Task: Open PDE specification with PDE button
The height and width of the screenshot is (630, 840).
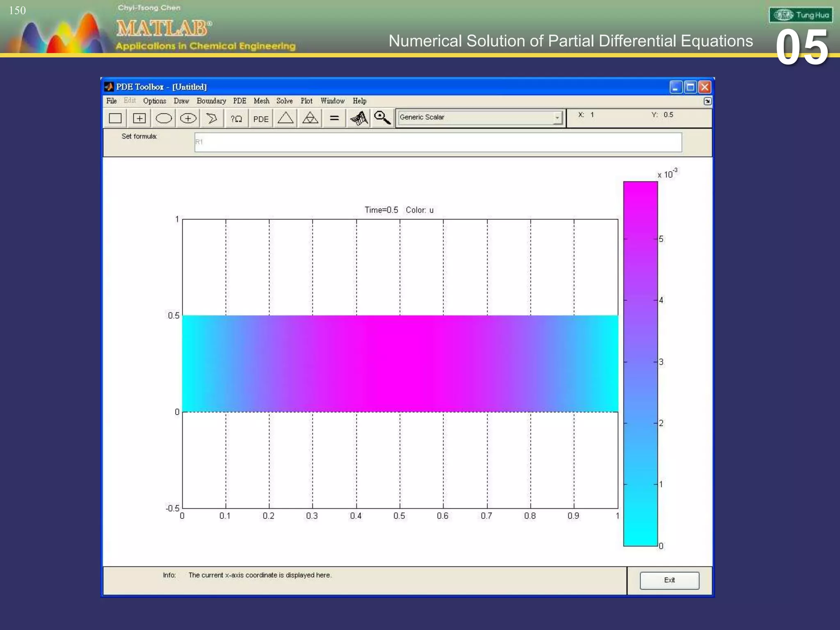Action: (x=261, y=119)
